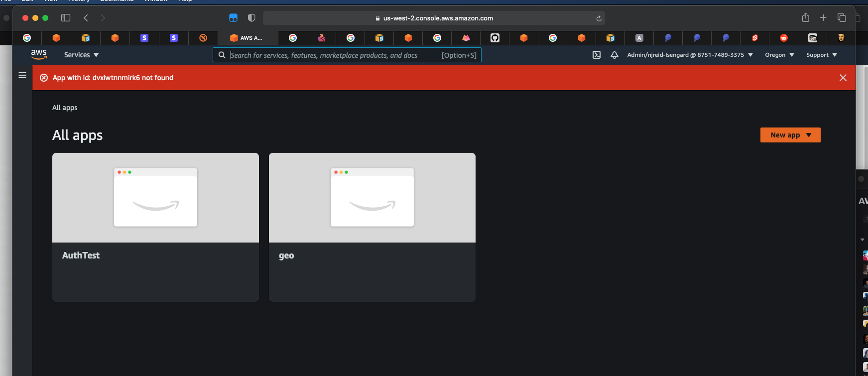Click the 'All apps' breadcrumb link
This screenshot has width=868, height=376.
(x=65, y=108)
